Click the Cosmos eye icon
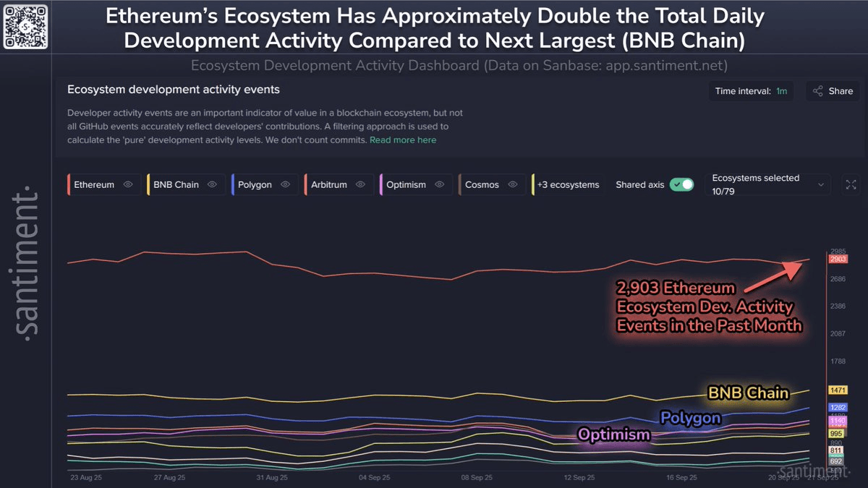 (512, 185)
